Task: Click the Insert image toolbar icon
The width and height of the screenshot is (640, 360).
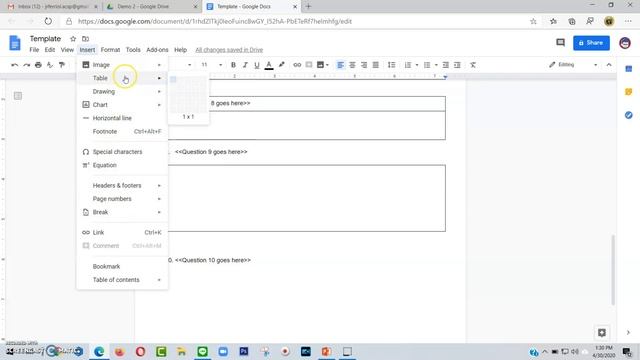Action: [320, 65]
